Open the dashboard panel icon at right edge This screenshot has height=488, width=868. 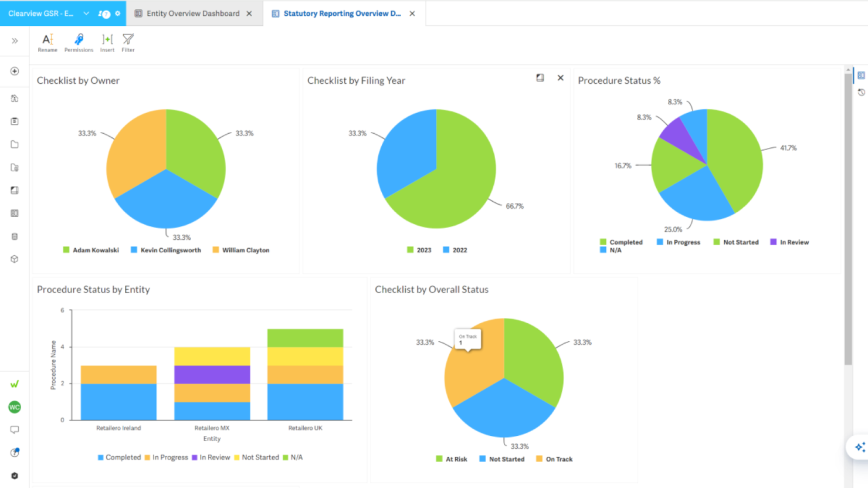tap(861, 75)
